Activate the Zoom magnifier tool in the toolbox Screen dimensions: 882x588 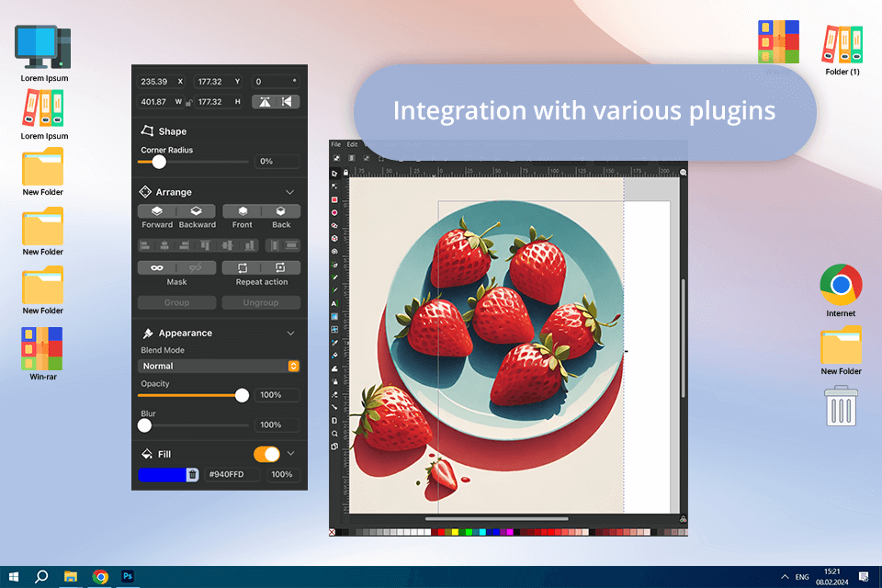tap(334, 434)
